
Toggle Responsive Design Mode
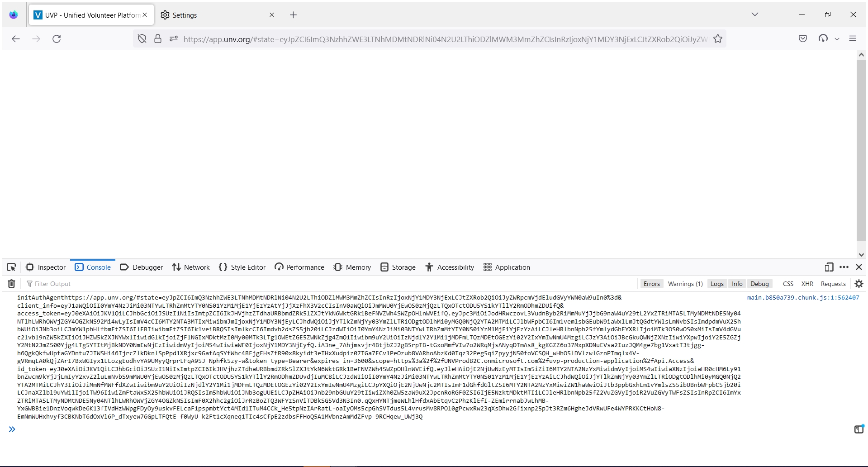coord(829,267)
